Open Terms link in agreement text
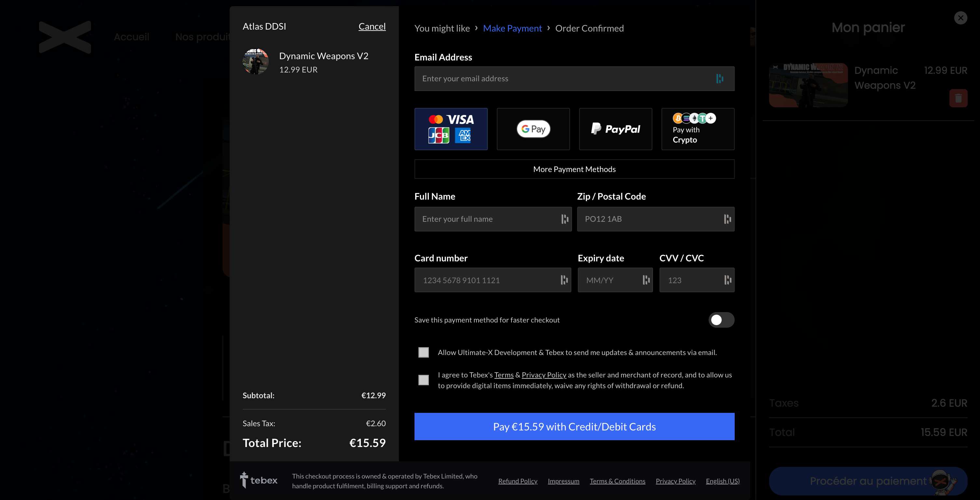Image resolution: width=980 pixels, height=500 pixels. coord(504,375)
